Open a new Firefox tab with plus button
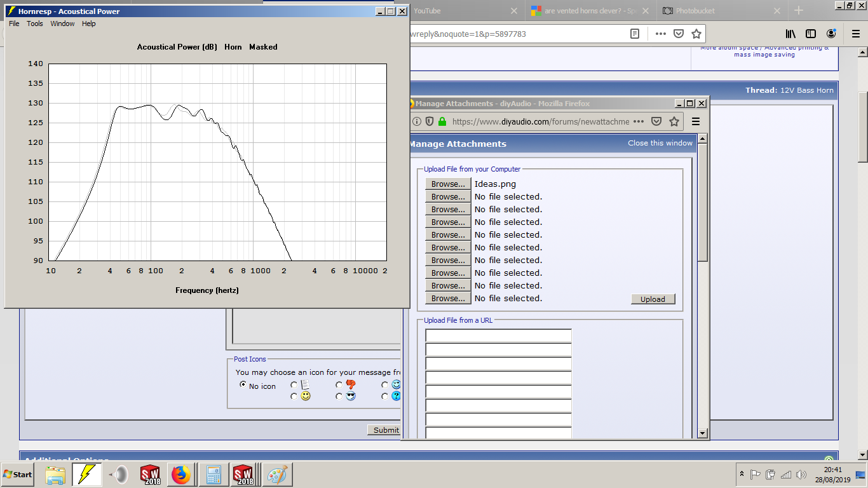 tap(799, 11)
